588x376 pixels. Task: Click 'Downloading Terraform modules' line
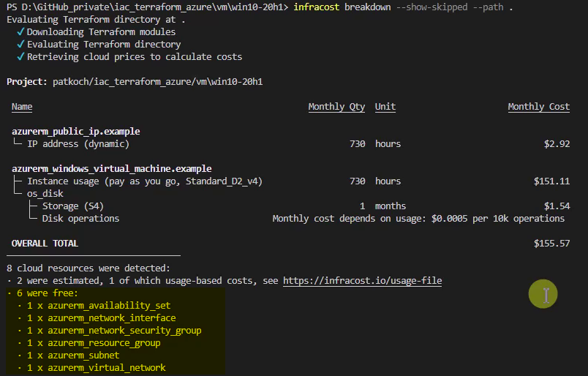101,32
